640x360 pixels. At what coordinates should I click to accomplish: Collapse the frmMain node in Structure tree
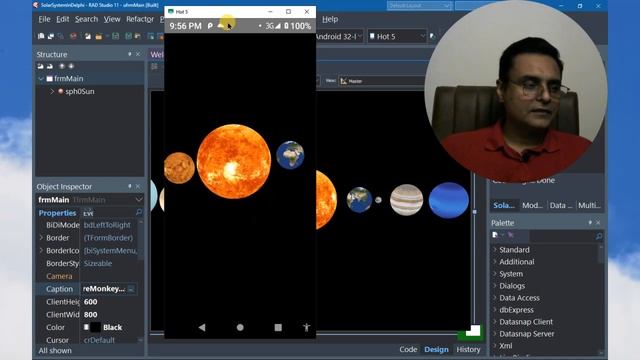[41, 78]
